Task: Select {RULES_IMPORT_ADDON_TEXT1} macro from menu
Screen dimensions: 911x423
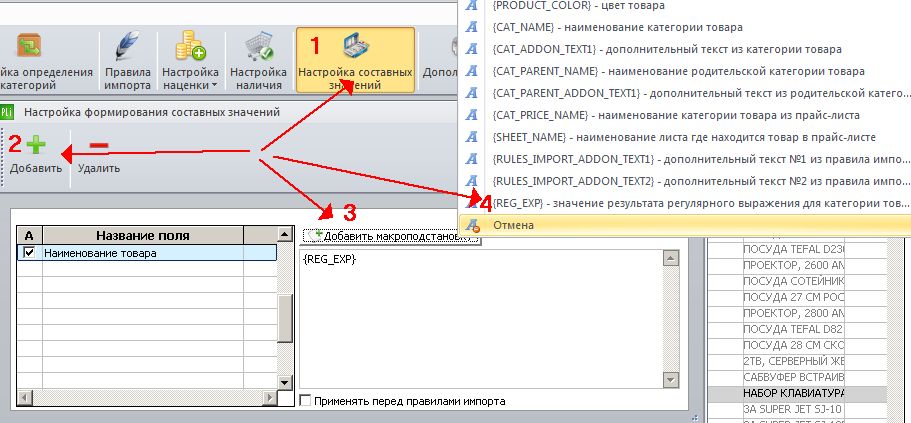Action: click(x=686, y=159)
